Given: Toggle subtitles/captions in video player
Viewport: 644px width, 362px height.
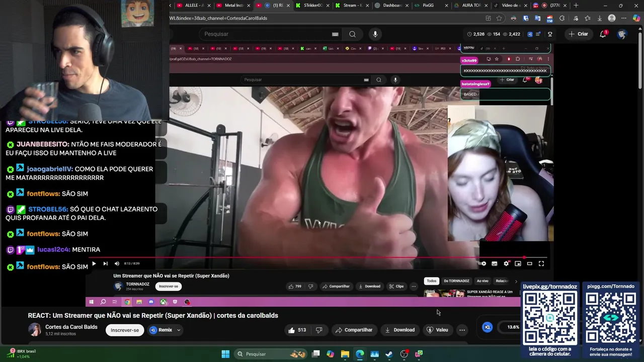Looking at the screenshot, I should (x=495, y=263).
